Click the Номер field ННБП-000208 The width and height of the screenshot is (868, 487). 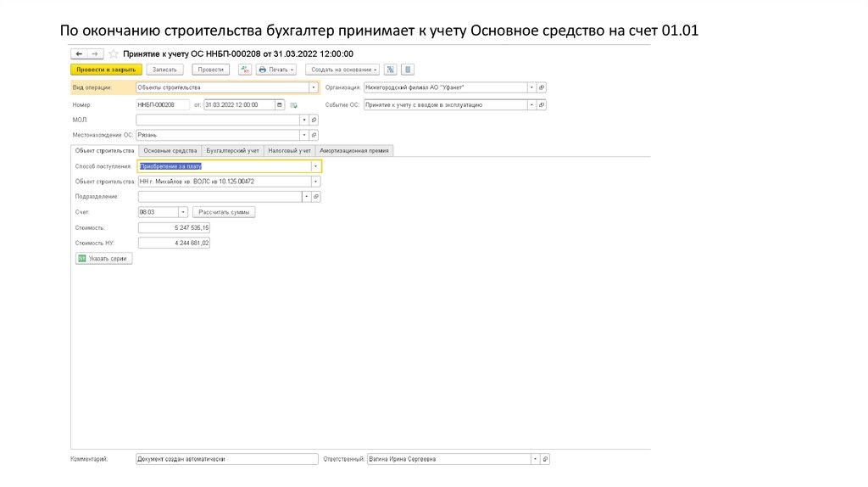click(x=163, y=104)
